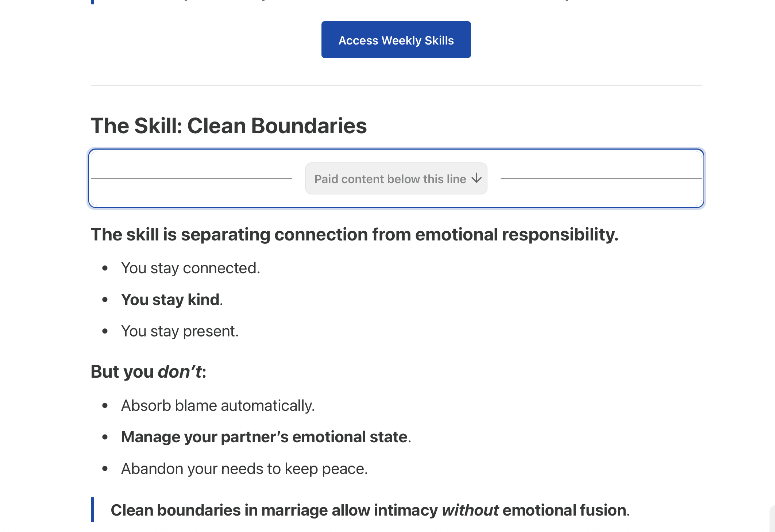Click the Access Weekly Skills button
Screen dimensions: 775x532
coord(396,39)
